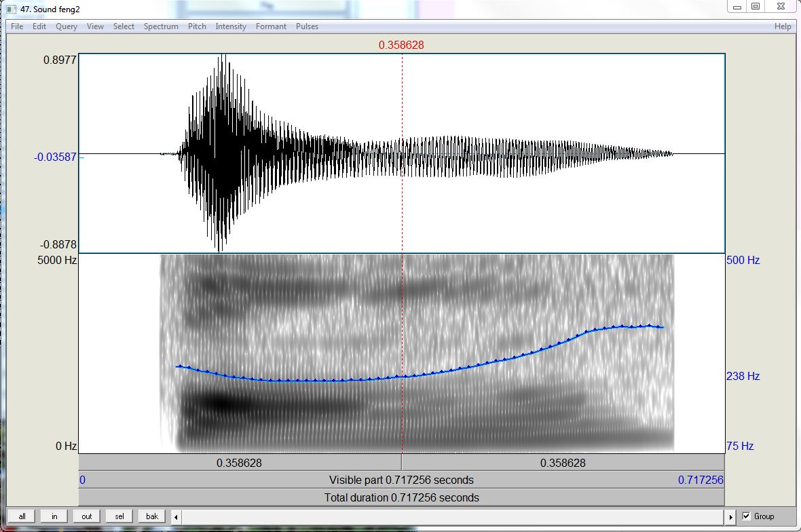Screen dimensions: 801x532
Task: Open the Formant menu
Action: point(271,26)
